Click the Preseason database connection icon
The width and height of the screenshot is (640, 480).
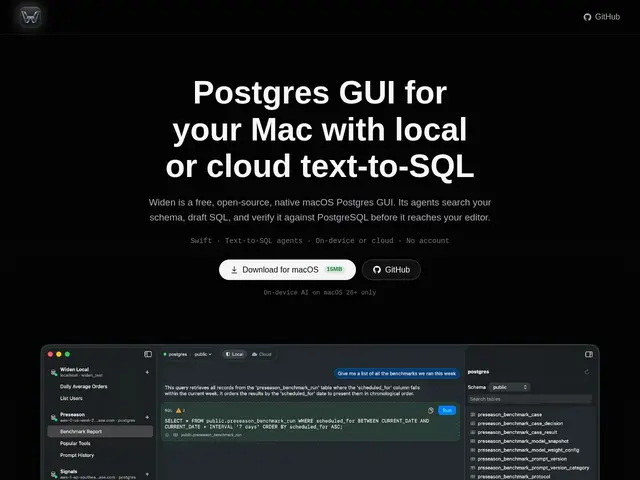click(53, 417)
